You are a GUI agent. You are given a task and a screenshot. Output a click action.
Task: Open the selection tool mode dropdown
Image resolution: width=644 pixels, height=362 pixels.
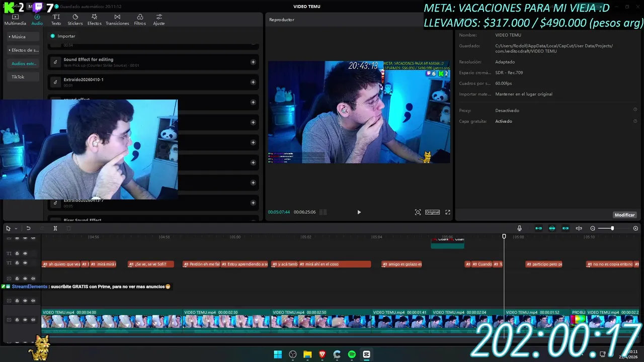pos(16,228)
